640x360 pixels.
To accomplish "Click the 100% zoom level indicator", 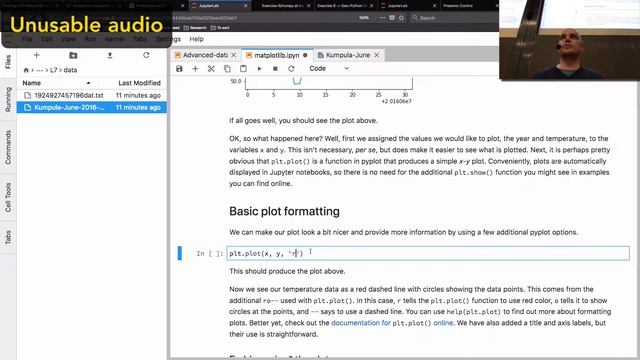I will (x=364, y=18).
